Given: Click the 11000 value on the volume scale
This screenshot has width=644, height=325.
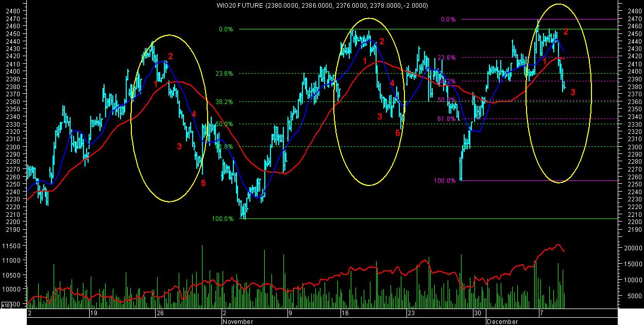Looking at the screenshot, I should (x=12, y=261).
